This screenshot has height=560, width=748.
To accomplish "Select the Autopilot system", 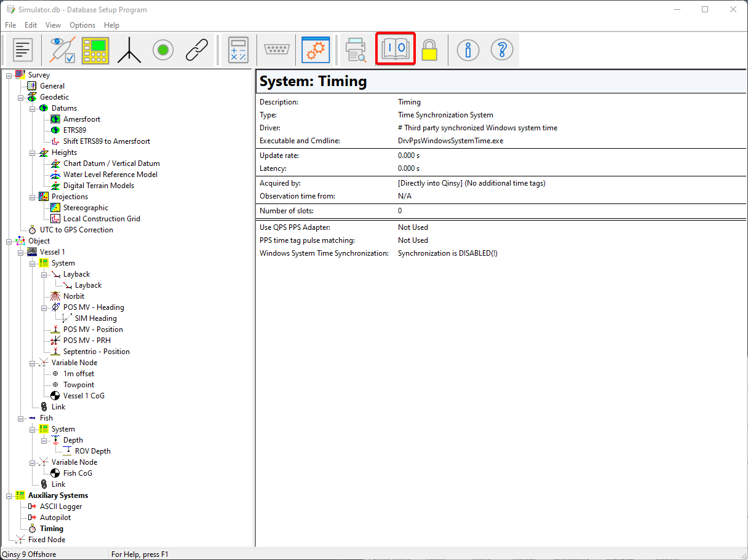I will coord(55,518).
